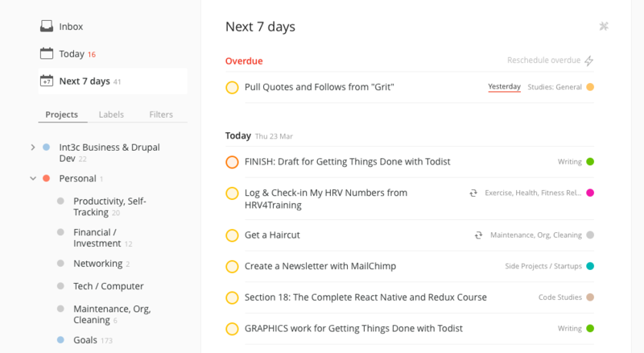Check off the FINISH: Draft task
The width and height of the screenshot is (644, 353).
point(232,162)
